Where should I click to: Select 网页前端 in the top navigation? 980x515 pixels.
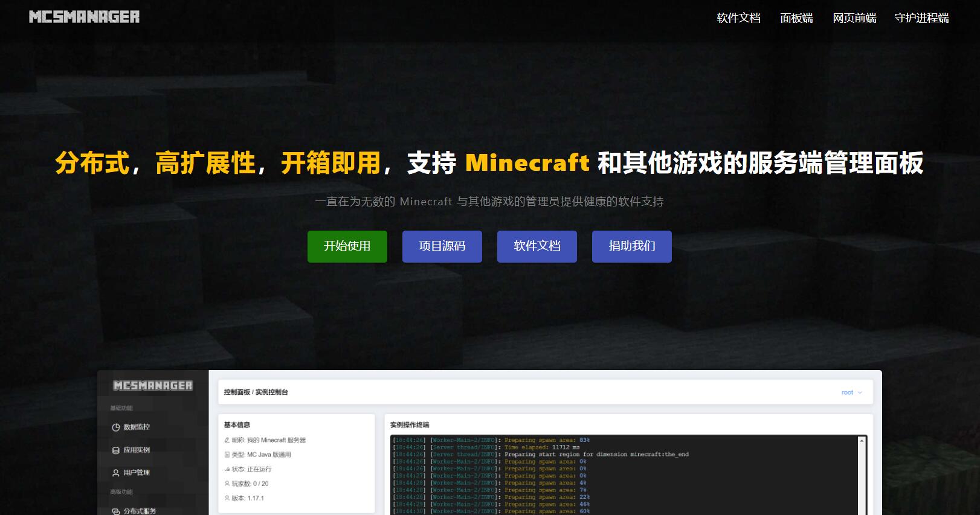(x=854, y=18)
